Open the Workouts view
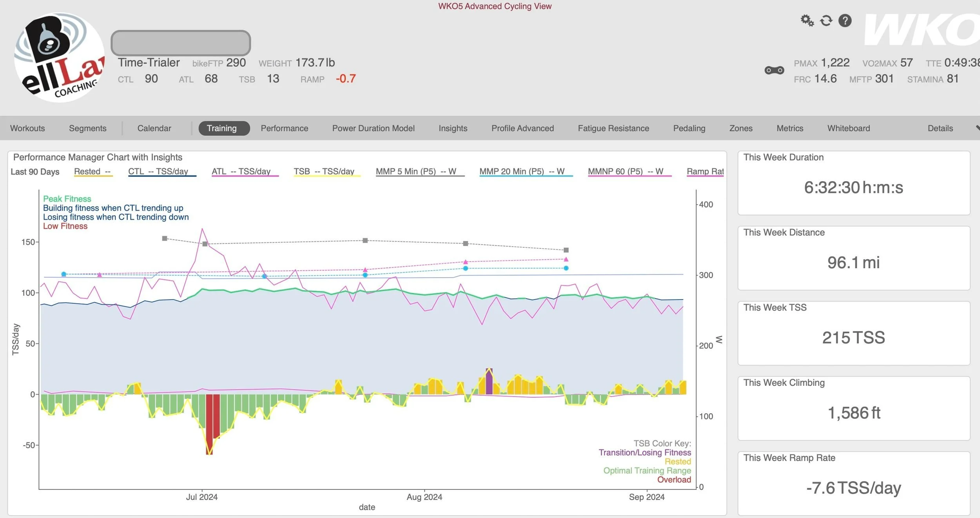The width and height of the screenshot is (980, 518). (27, 128)
